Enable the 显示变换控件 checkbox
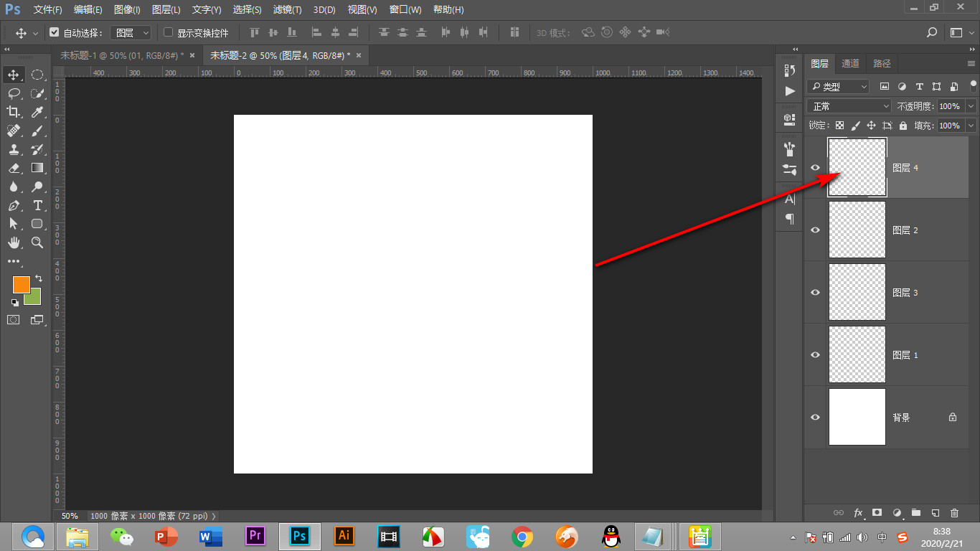The height and width of the screenshot is (551, 980). [169, 32]
